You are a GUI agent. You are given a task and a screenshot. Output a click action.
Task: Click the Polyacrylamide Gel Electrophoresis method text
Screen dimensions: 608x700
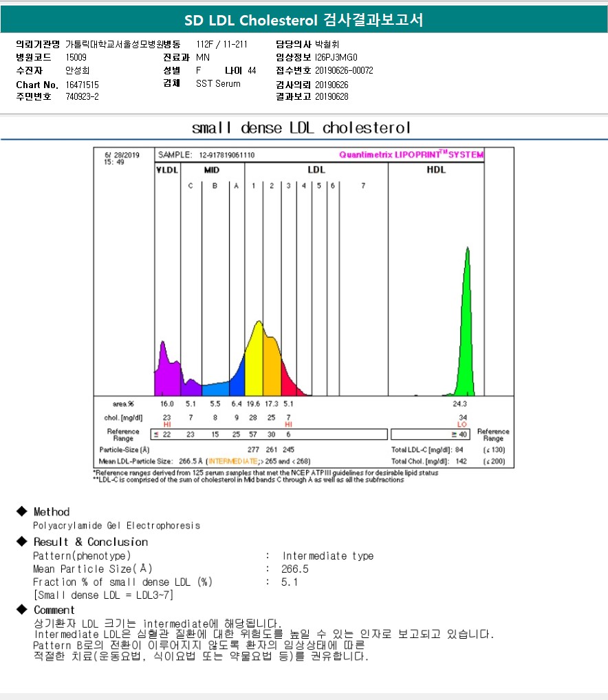click(117, 525)
